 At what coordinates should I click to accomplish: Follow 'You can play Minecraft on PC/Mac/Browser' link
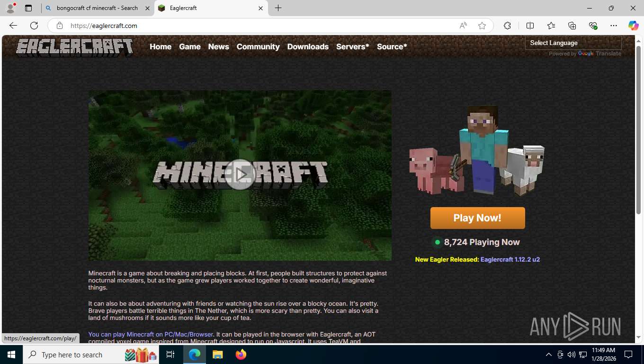click(x=151, y=334)
